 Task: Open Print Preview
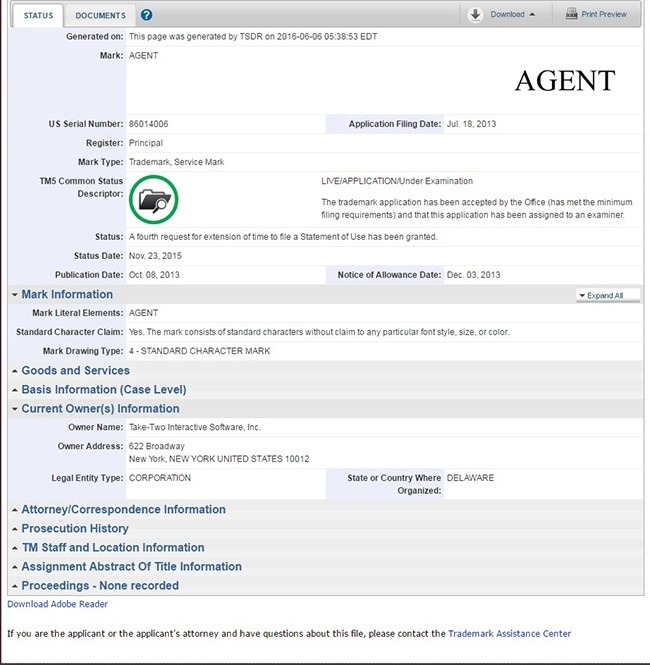(604, 14)
